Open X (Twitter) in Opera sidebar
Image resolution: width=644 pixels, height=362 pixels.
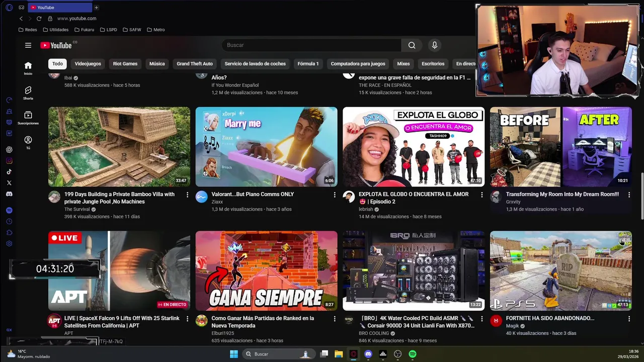point(9,183)
